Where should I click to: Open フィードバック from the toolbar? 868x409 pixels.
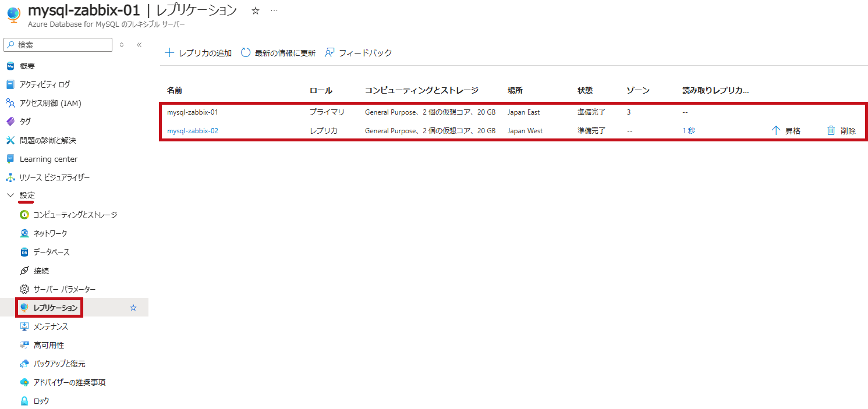click(x=359, y=53)
